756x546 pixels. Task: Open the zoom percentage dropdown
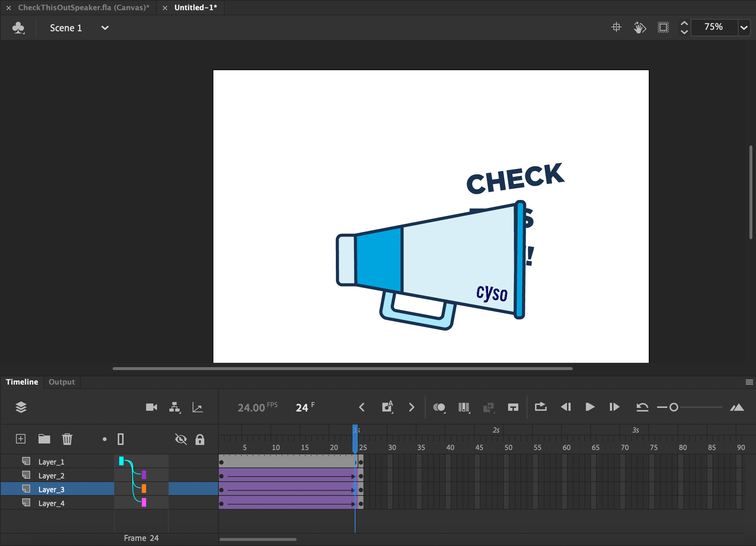tap(744, 27)
